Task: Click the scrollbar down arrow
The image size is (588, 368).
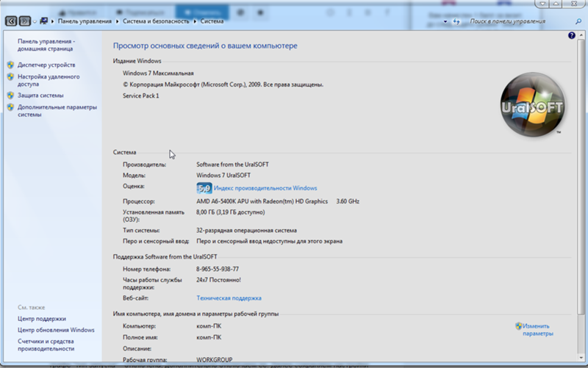Action: click(x=581, y=358)
